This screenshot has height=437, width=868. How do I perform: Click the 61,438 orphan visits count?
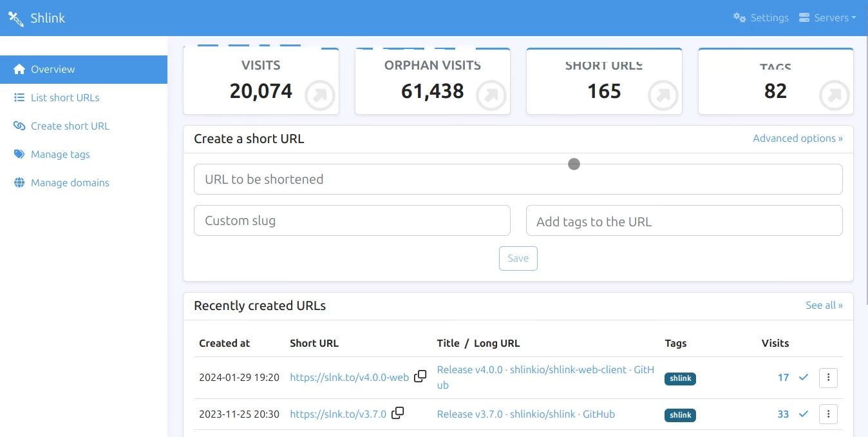point(433,91)
